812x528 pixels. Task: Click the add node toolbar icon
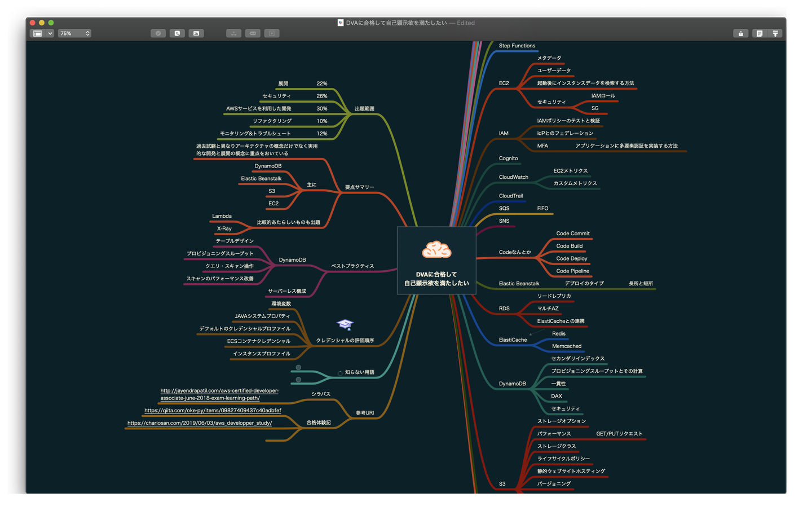(272, 33)
